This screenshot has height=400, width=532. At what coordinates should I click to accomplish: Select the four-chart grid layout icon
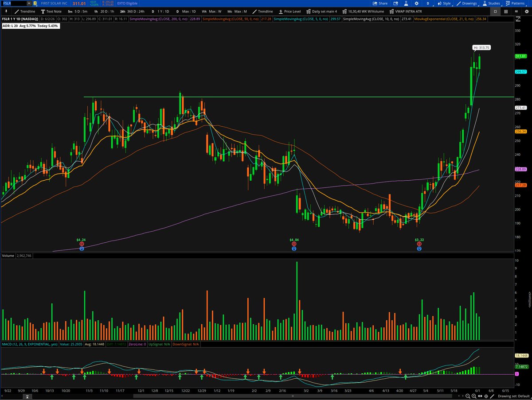(x=506, y=11)
